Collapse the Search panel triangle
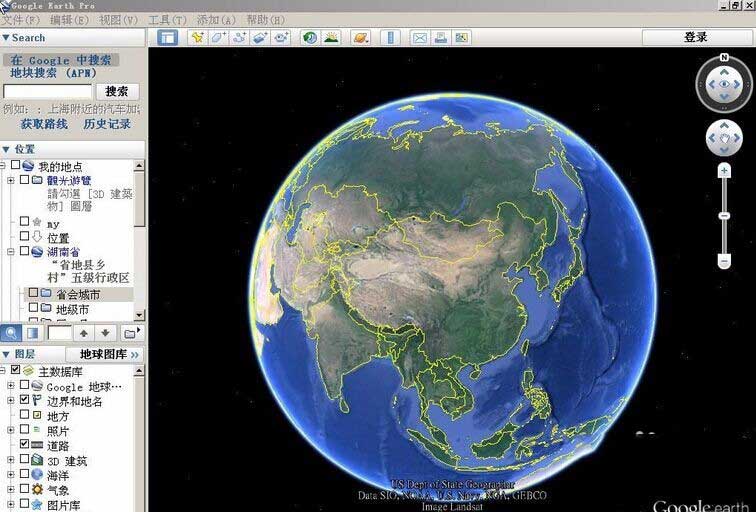The width and height of the screenshot is (756, 512). (6, 38)
